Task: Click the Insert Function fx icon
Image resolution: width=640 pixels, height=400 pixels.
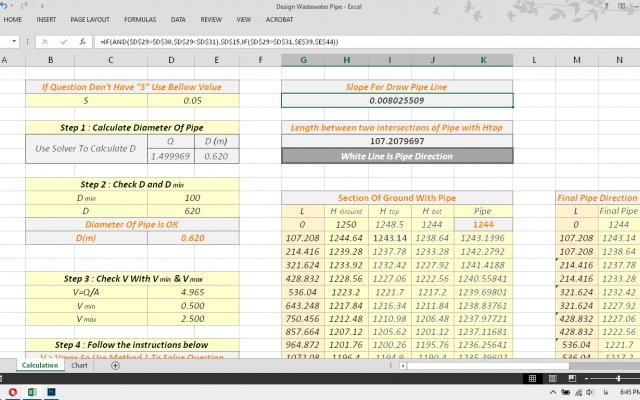Action: (82, 41)
